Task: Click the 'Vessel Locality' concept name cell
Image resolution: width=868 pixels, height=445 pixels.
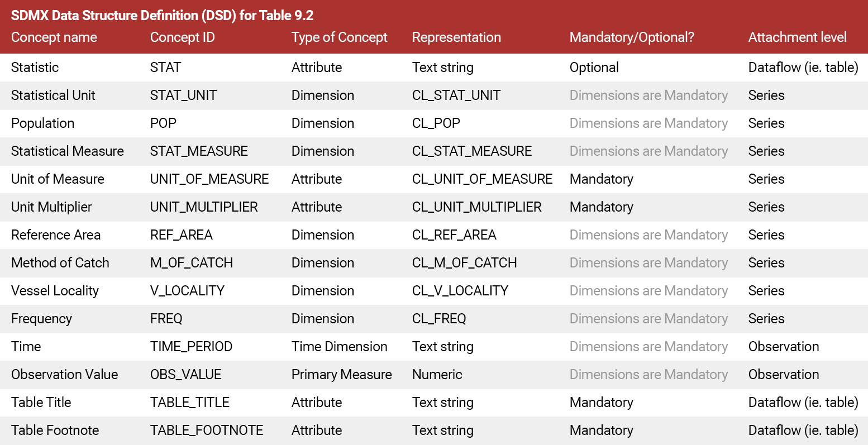Action: 55,291
